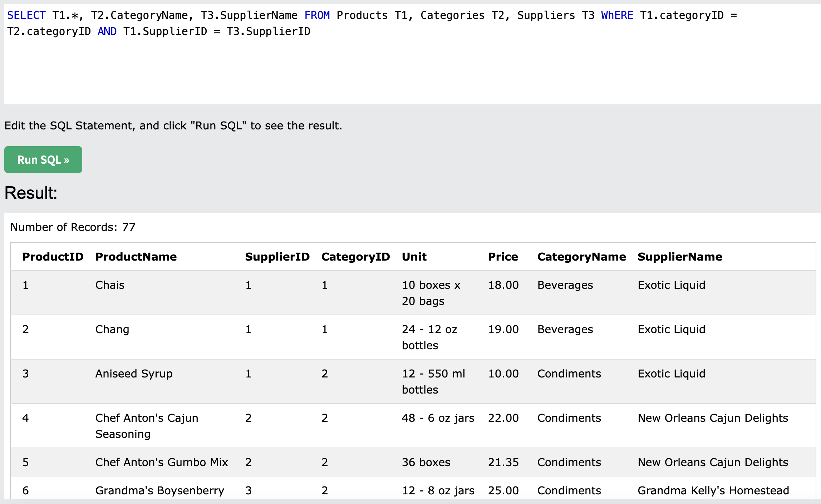The height and width of the screenshot is (504, 821).
Task: Click the '24 - 12 oz bottles' unit cell
Action: point(429,337)
